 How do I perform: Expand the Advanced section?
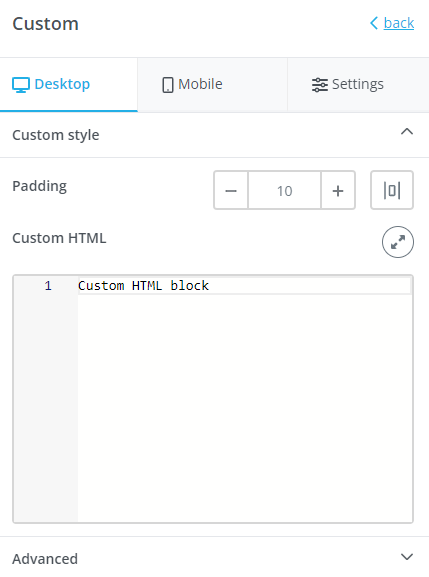pos(407,557)
